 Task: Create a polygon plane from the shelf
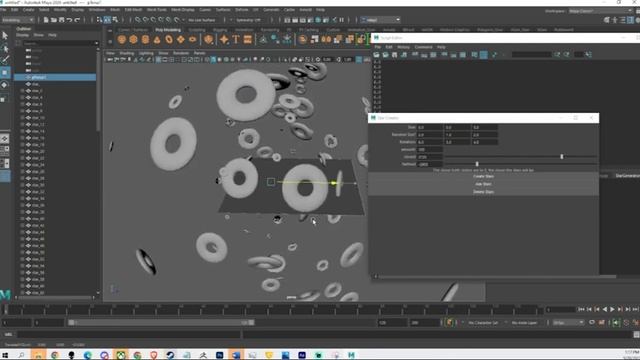181,40
